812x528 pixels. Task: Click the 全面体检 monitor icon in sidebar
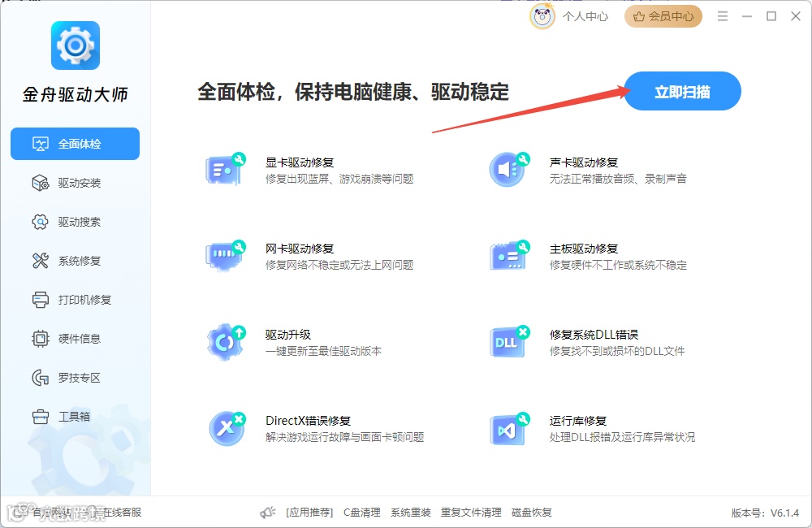pos(41,144)
